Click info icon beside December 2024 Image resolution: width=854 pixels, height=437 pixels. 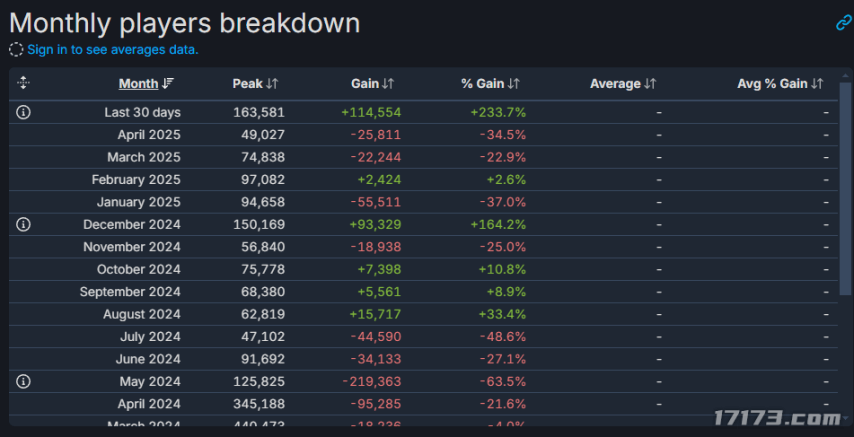(x=23, y=224)
